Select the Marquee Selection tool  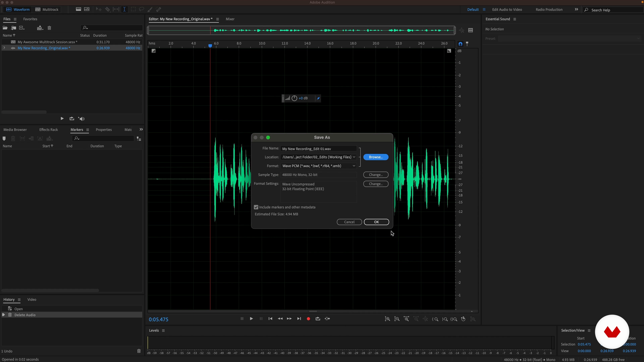click(133, 10)
